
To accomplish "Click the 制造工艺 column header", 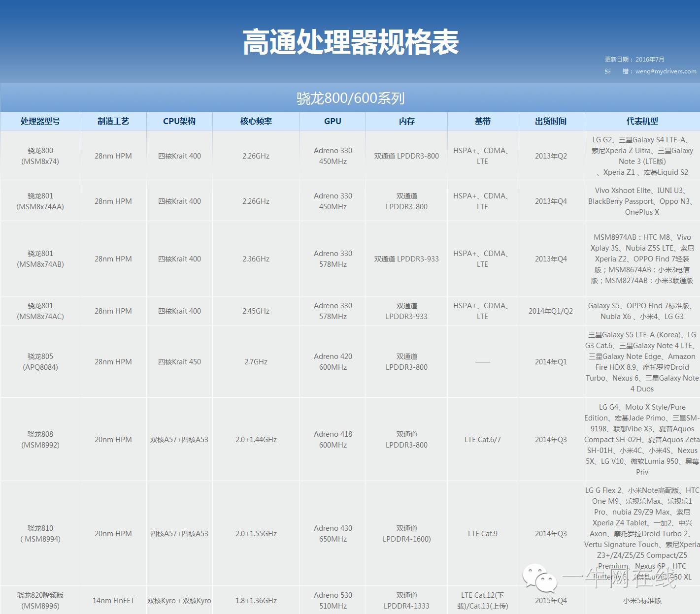I will point(113,121).
